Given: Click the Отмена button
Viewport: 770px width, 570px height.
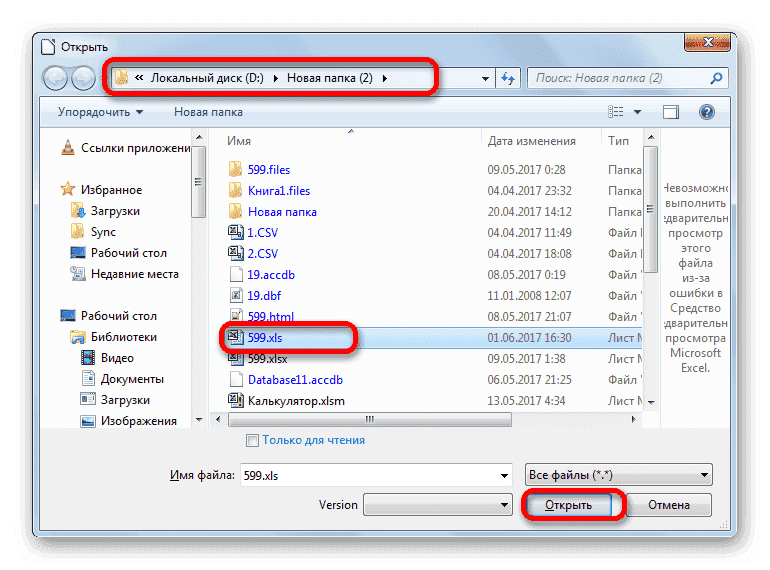Looking at the screenshot, I should [669, 505].
